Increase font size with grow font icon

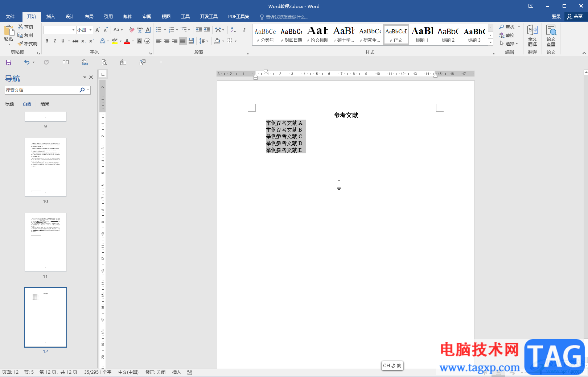98,30
